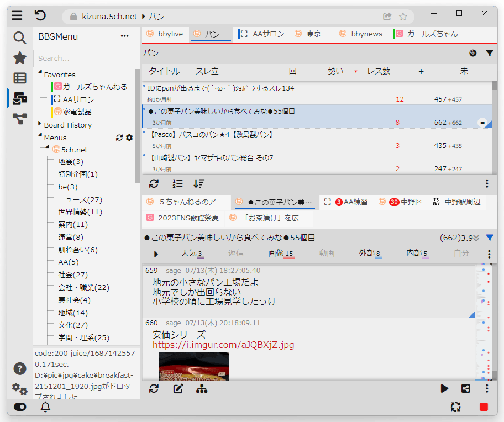Image resolution: width=504 pixels, height=422 pixels.
Task: Collapse the Menus tree node
Action: 40,135
